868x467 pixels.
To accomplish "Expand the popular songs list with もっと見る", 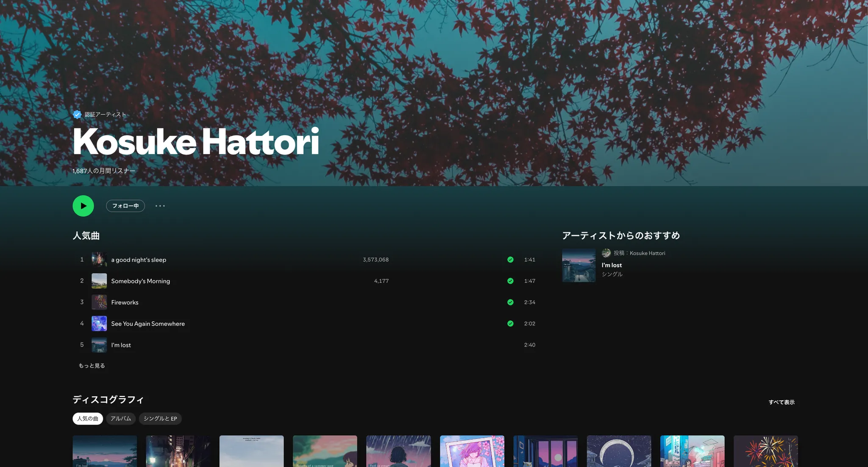I will click(91, 365).
